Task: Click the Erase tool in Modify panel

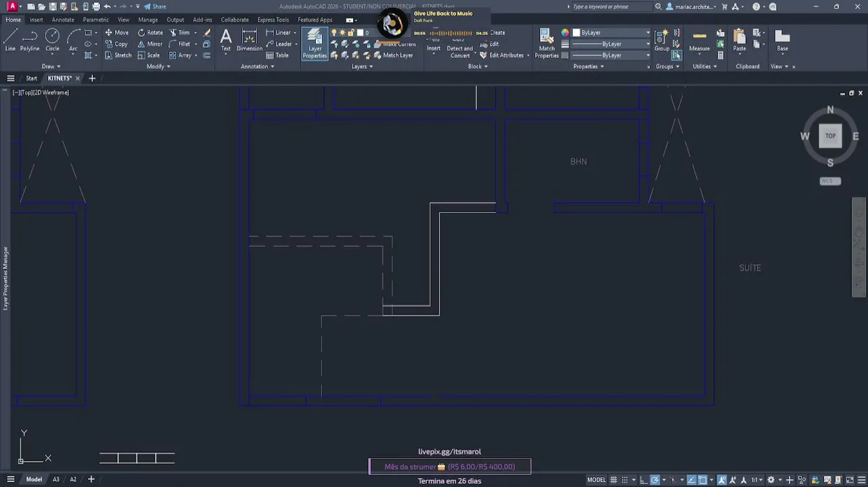Action: [x=207, y=32]
